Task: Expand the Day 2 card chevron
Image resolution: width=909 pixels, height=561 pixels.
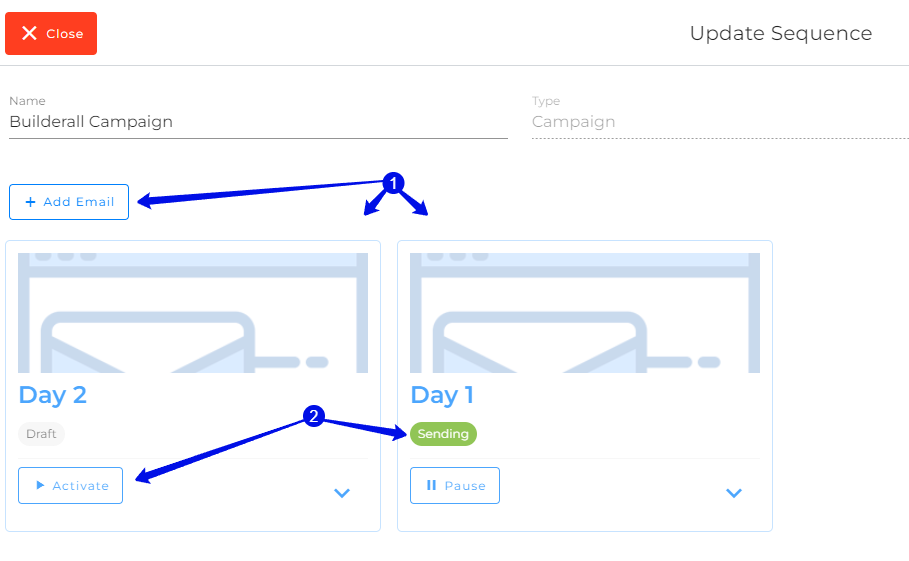Action: point(342,493)
